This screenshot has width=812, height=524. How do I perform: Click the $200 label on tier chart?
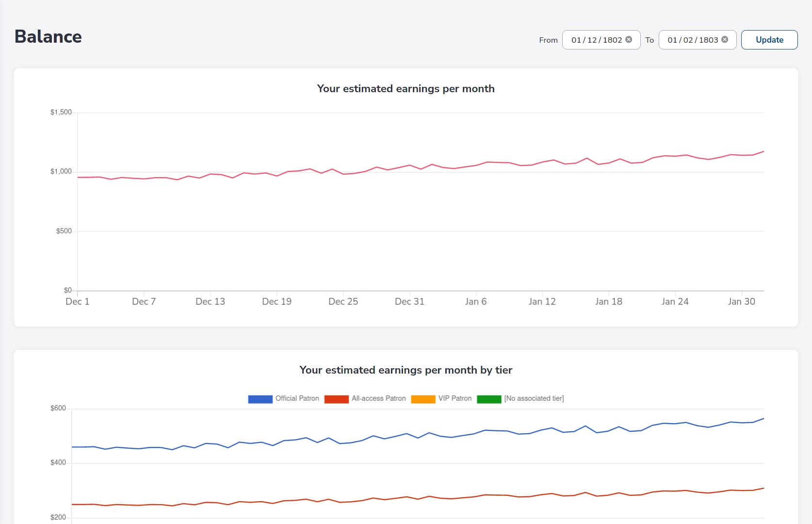point(58,517)
